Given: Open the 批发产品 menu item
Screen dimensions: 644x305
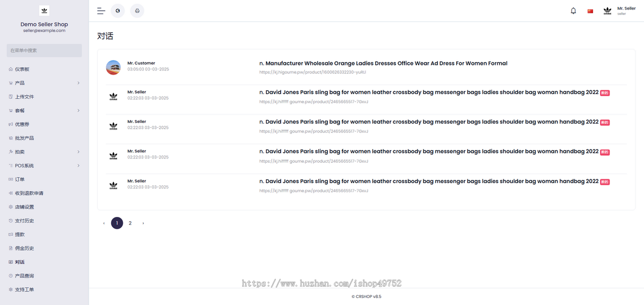Looking at the screenshot, I should [x=44, y=138].
